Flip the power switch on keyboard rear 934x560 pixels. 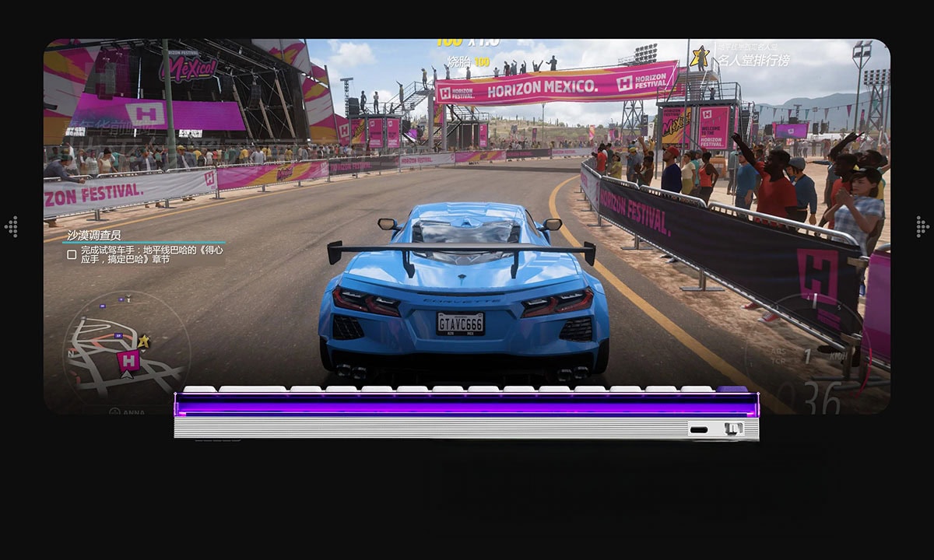point(732,429)
